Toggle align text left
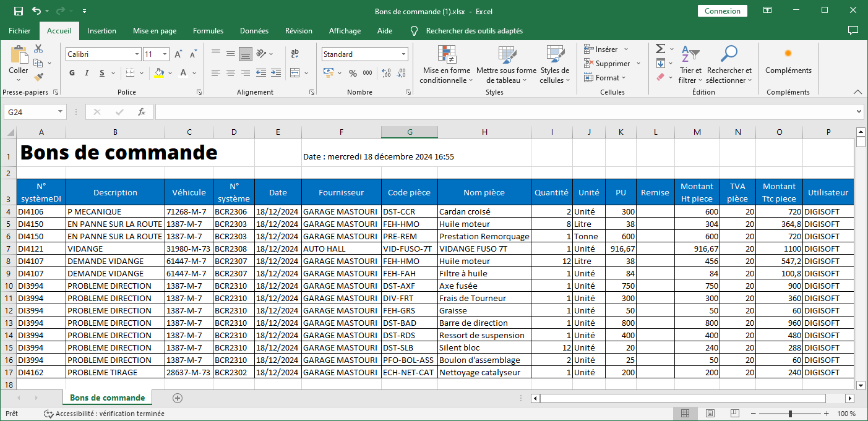 (x=216, y=73)
